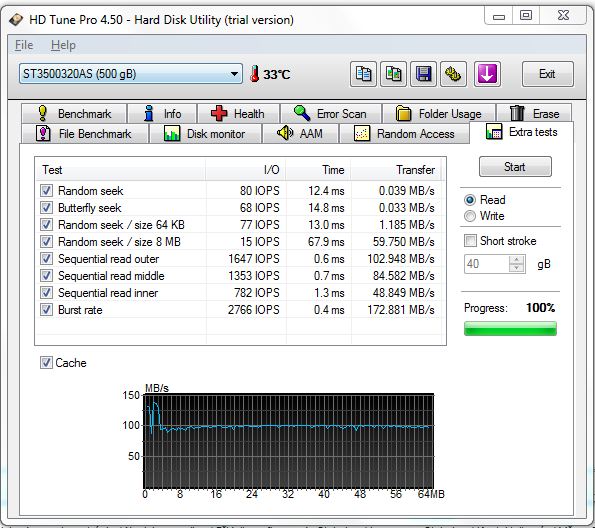Toggle Random seek / size 64 KB checkbox
The image size is (595, 528).
46,225
